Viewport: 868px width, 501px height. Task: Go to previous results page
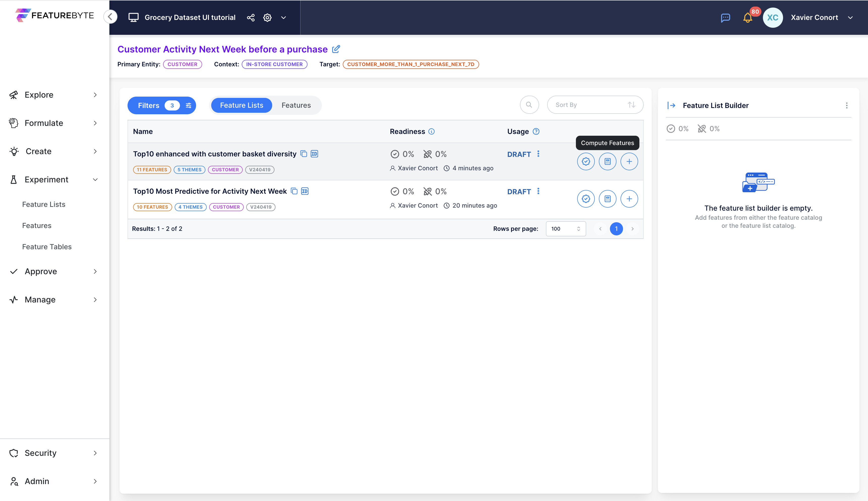click(x=600, y=229)
